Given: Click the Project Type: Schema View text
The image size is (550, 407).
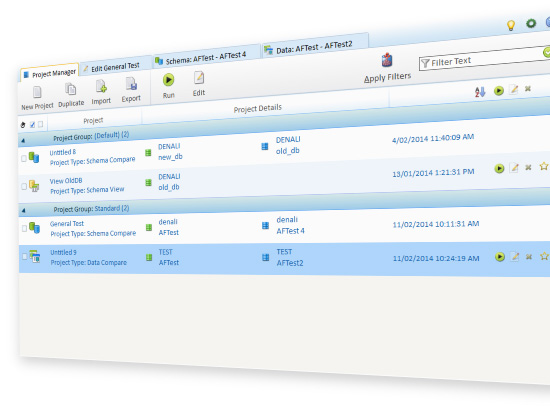Looking at the screenshot, I should pos(87,190).
